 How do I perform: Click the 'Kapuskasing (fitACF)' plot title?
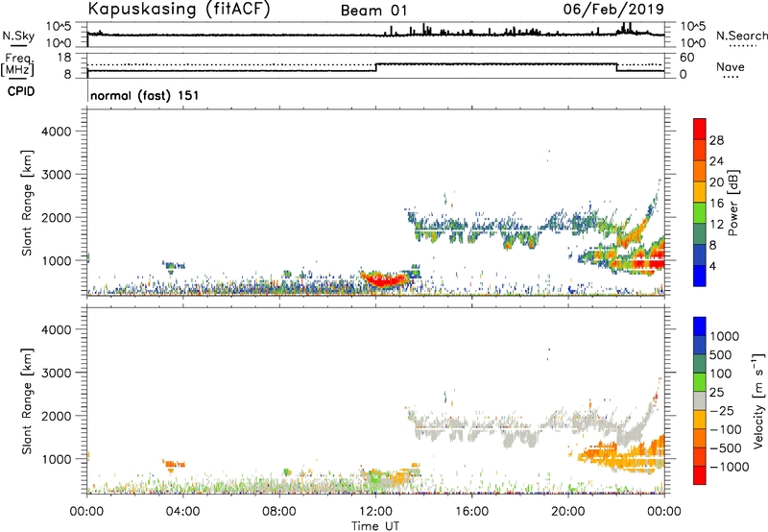pos(179,10)
